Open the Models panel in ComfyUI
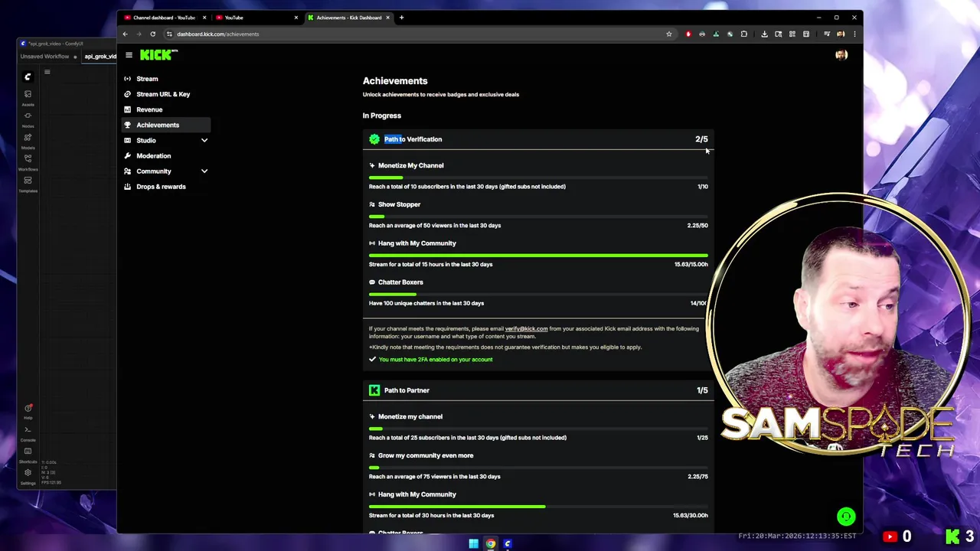980x551 pixels. [x=28, y=140]
